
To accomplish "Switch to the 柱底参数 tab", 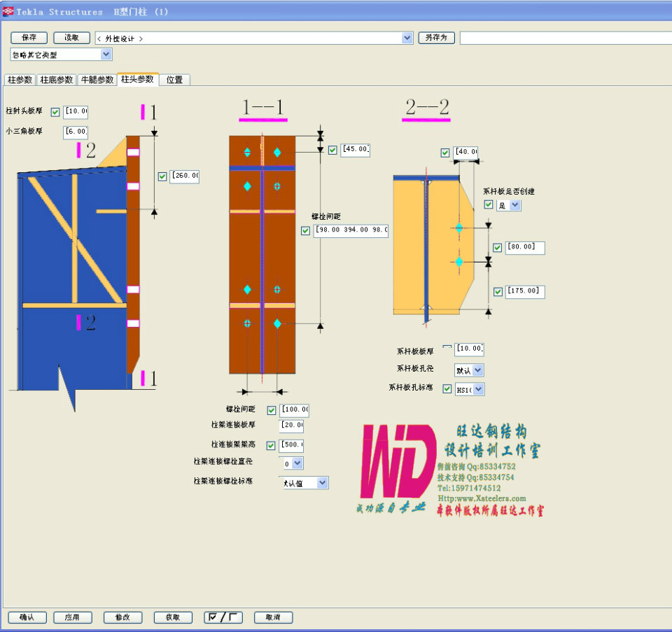I will pyautogui.click(x=56, y=80).
